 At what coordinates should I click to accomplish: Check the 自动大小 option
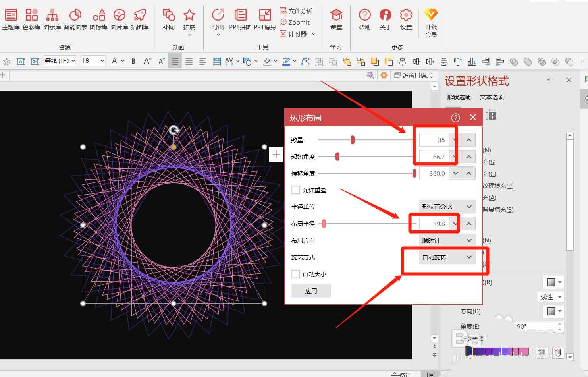295,274
